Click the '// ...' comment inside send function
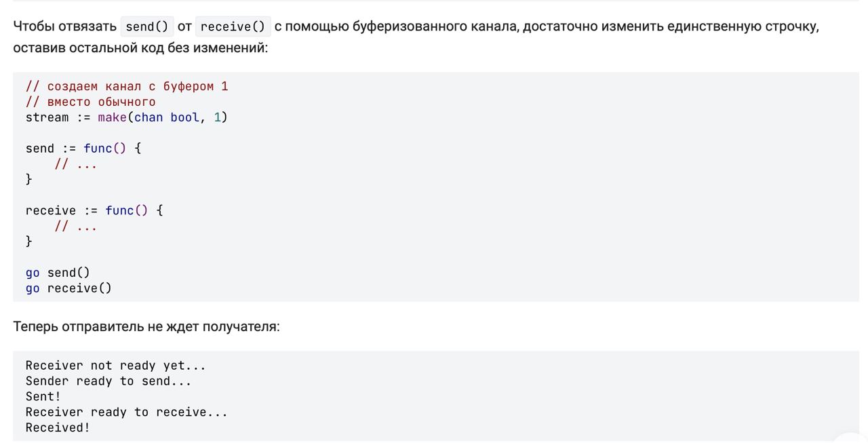This screenshot has width=868, height=443. click(76, 164)
